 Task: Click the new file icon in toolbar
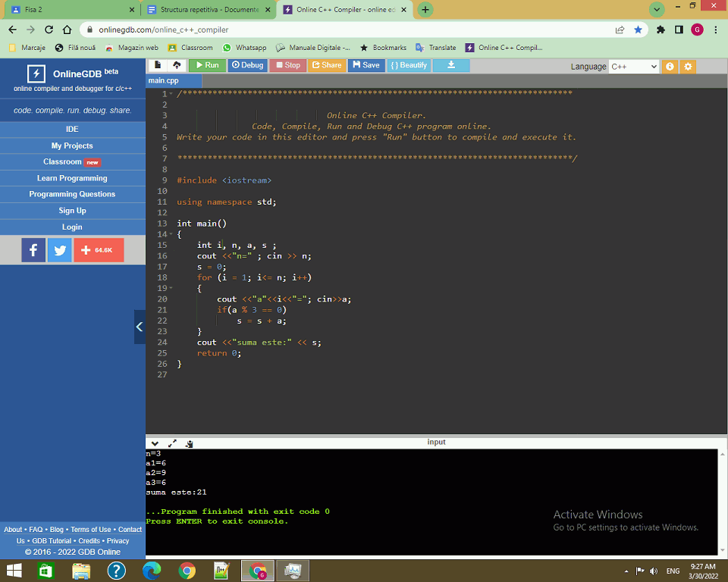coord(158,65)
